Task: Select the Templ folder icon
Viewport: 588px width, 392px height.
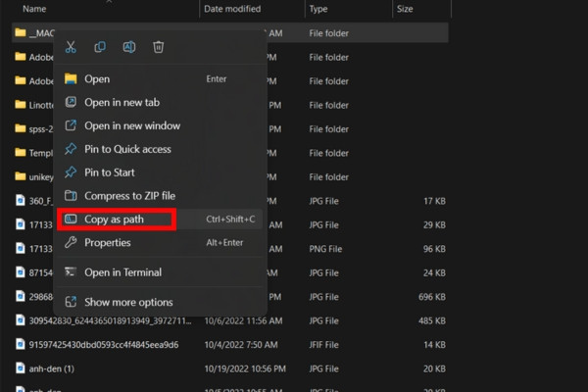Action: (x=21, y=153)
